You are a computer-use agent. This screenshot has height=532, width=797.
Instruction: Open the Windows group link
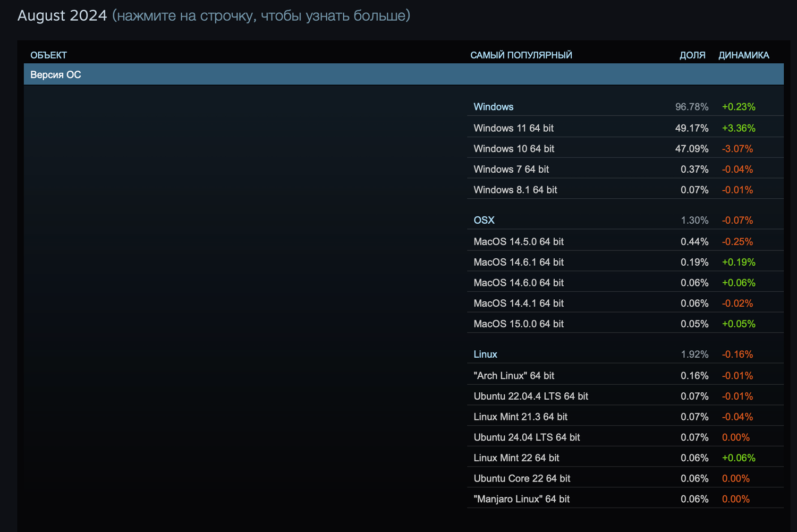(494, 107)
